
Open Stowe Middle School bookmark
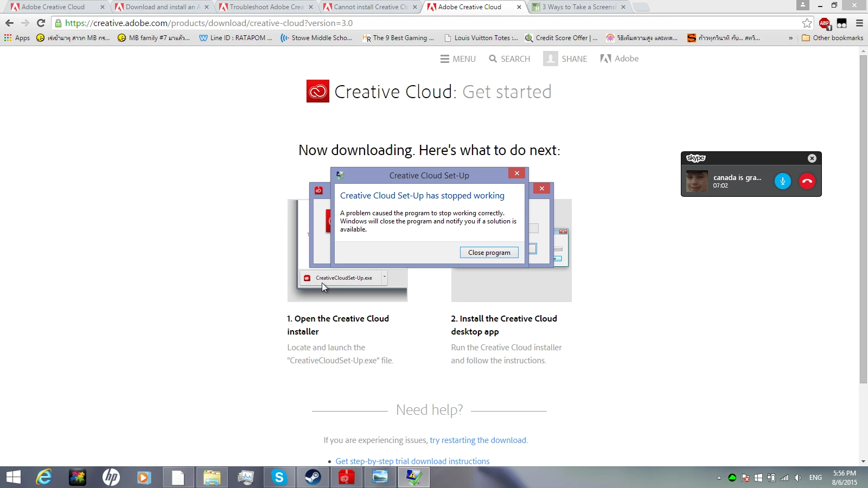[x=316, y=38]
